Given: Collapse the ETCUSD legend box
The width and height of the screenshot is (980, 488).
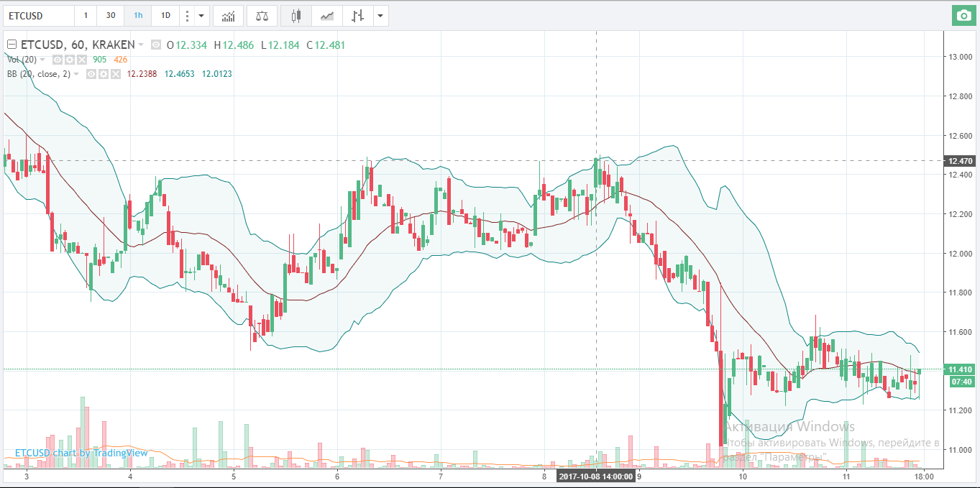Looking at the screenshot, I should [x=11, y=45].
